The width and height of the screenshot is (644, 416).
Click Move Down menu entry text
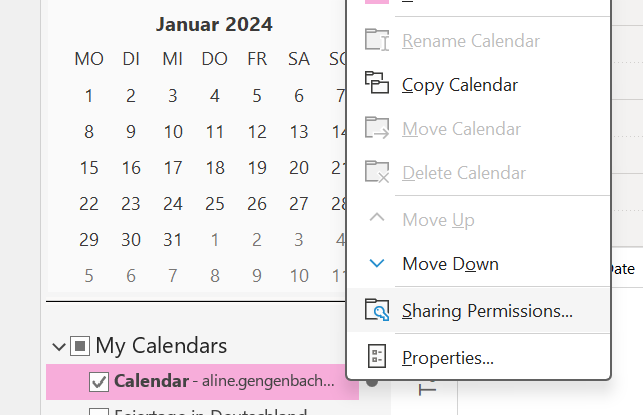tap(450, 264)
